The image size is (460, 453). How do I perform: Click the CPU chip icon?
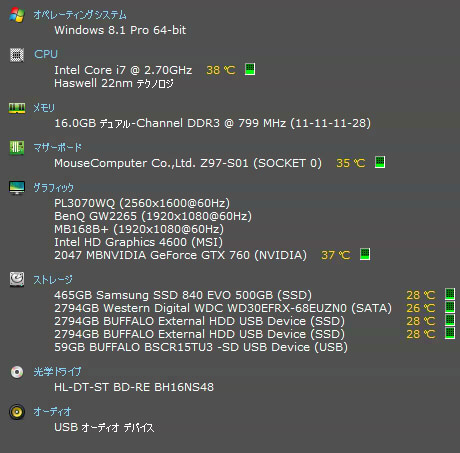17,55
